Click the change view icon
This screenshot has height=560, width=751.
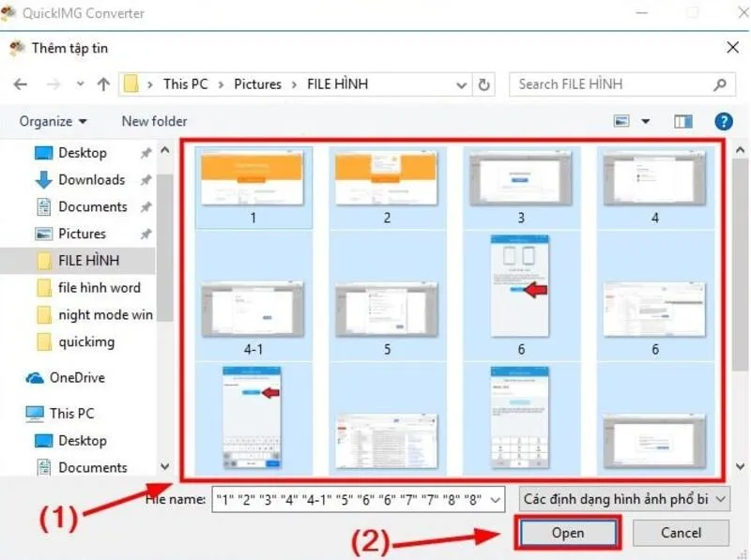point(621,121)
